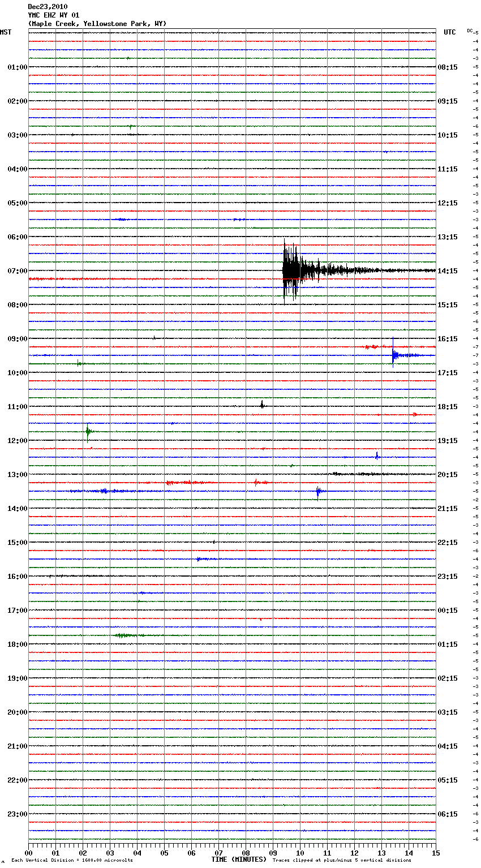Select the 16:00 MST hour label
The image size is (481, 868).
[17, 577]
